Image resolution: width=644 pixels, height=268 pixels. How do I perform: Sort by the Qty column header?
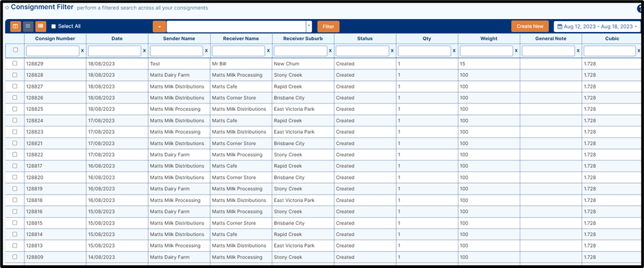(x=427, y=39)
